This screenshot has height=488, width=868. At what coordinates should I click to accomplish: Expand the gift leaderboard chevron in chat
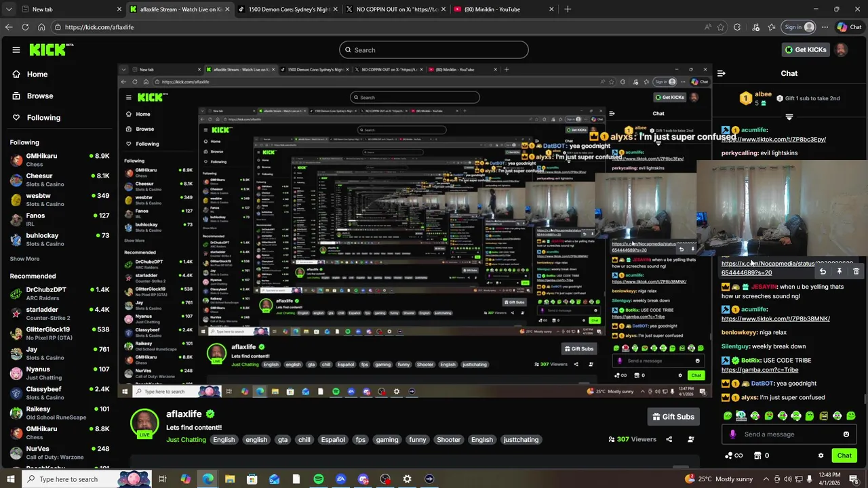[x=789, y=117]
